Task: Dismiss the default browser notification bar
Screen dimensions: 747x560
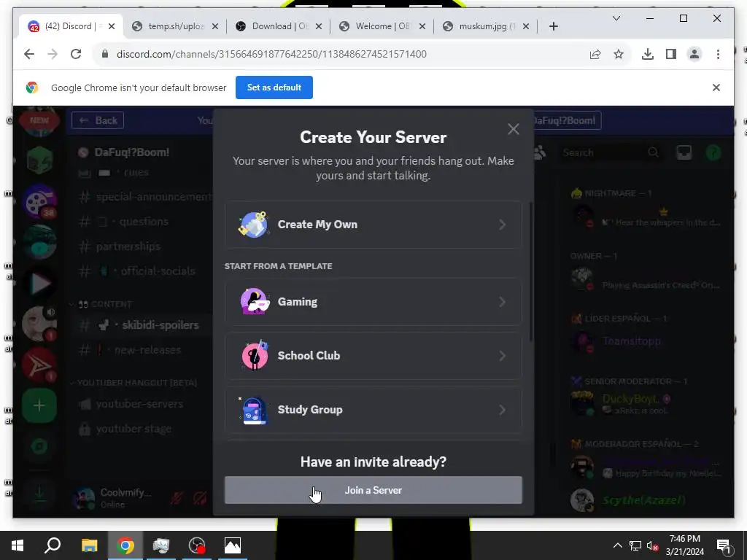Action: tap(716, 87)
